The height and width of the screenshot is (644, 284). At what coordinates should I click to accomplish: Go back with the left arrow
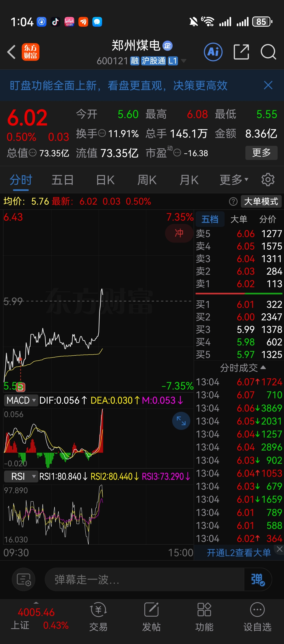pyautogui.click(x=12, y=52)
